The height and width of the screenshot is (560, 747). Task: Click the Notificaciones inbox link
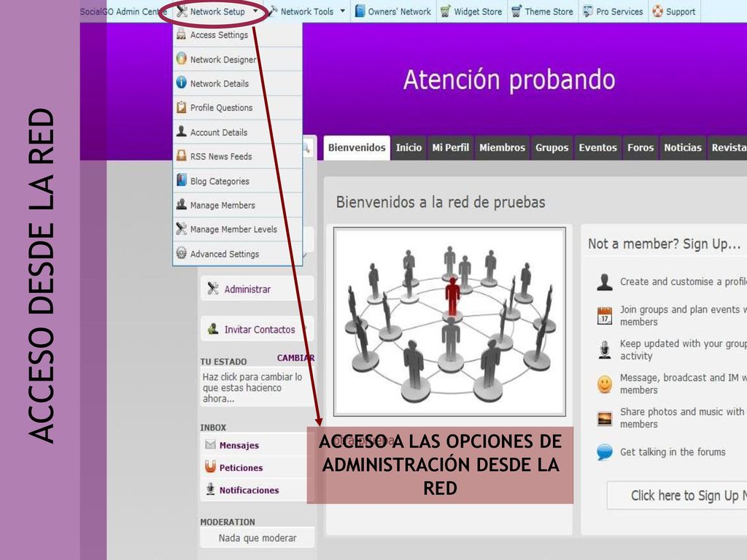pyautogui.click(x=249, y=490)
